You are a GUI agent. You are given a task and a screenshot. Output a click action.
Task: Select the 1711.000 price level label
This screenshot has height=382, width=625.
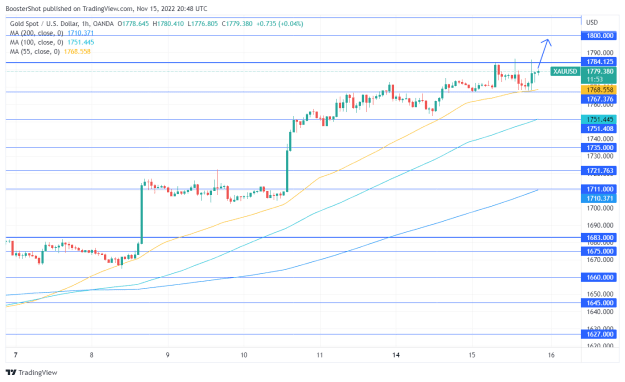tap(599, 189)
